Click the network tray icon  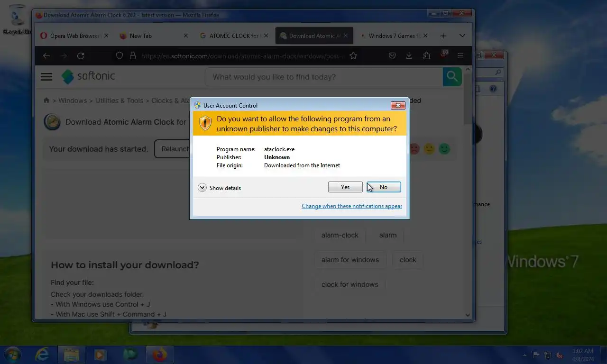click(x=548, y=355)
